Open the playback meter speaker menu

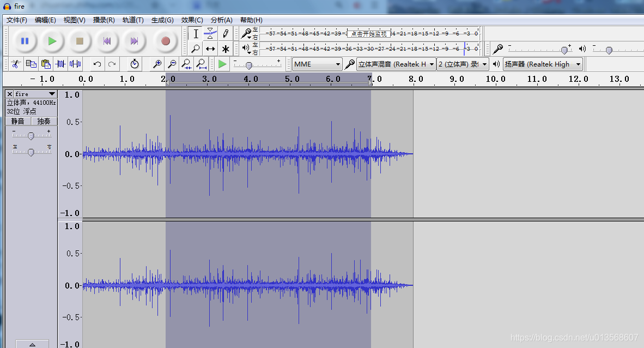tap(246, 49)
